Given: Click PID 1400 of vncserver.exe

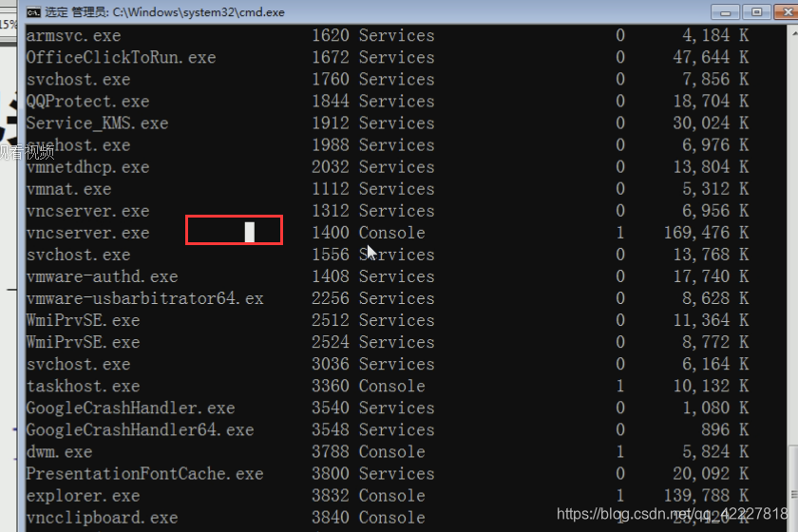Looking at the screenshot, I should click(331, 232).
